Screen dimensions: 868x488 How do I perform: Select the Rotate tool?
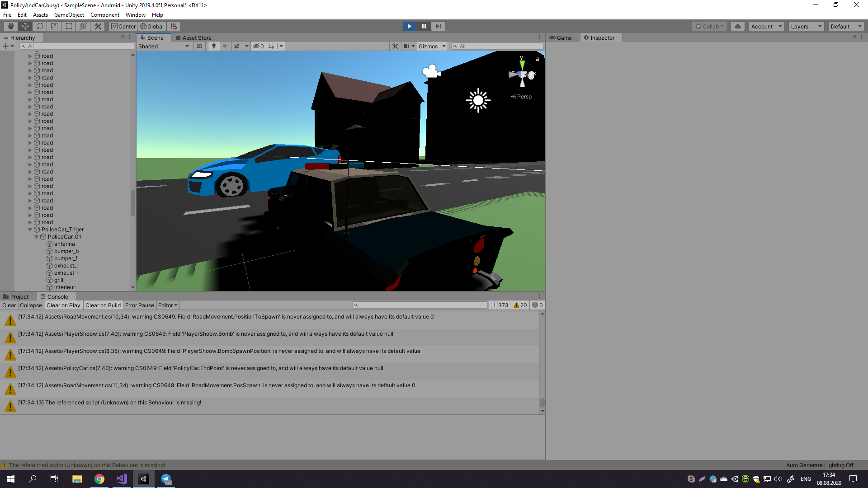point(39,26)
